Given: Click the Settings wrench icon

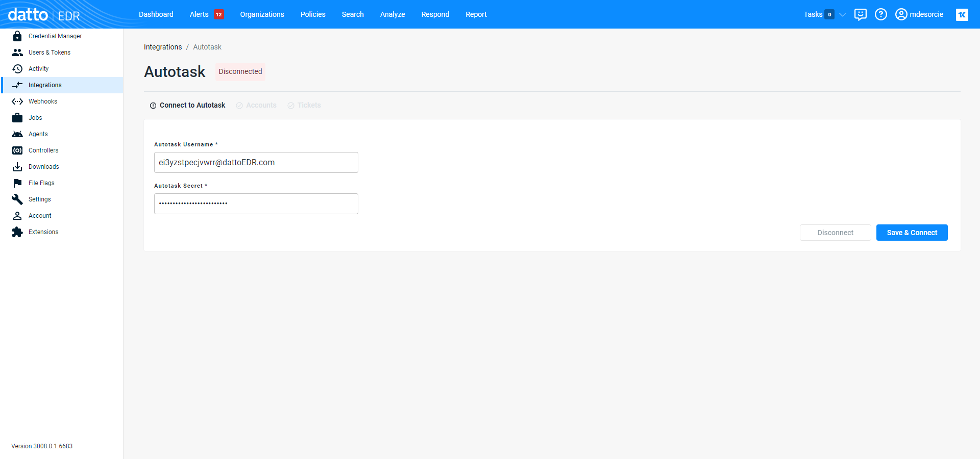Looking at the screenshot, I should click(x=17, y=199).
